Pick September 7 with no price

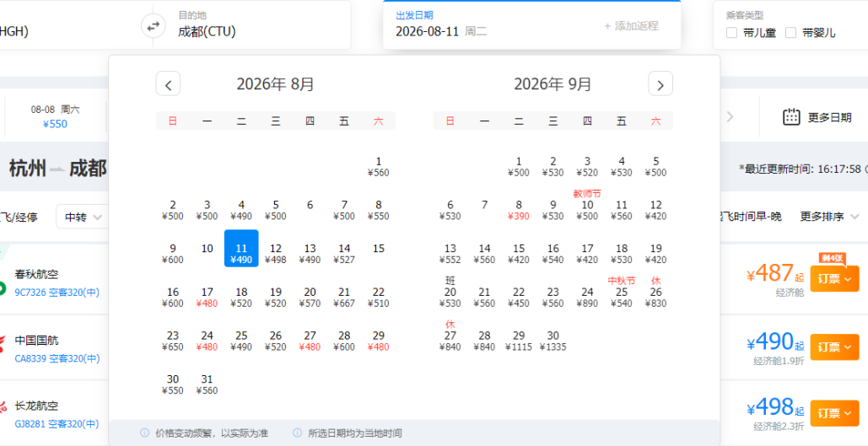point(484,205)
